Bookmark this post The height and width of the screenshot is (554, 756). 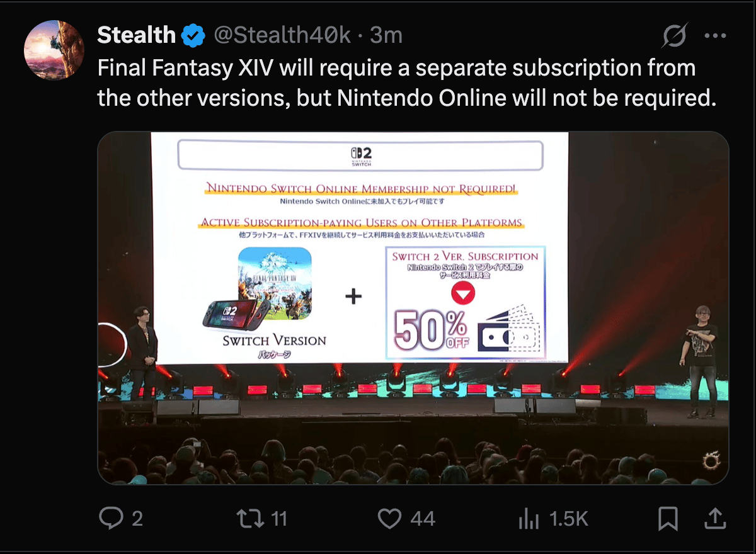[x=668, y=519]
